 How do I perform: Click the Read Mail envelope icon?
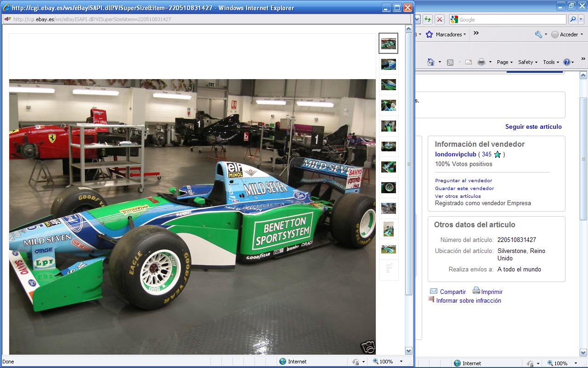coord(469,62)
